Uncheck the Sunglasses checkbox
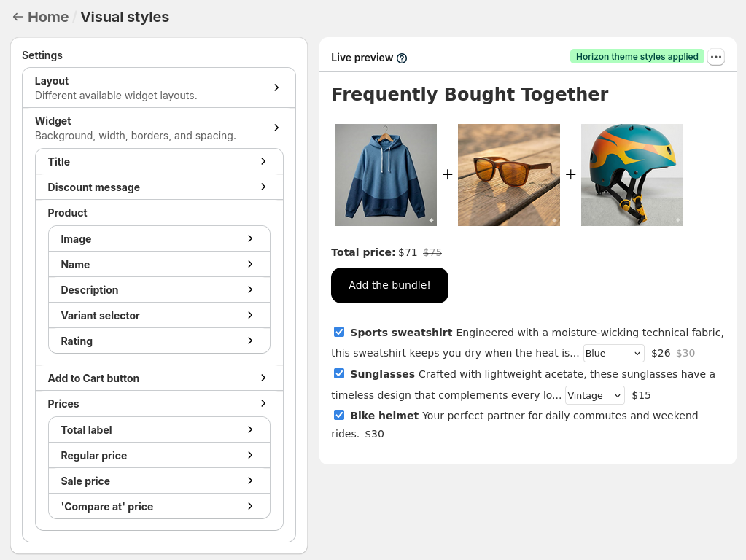Viewport: 746px width, 560px height. [x=339, y=373]
